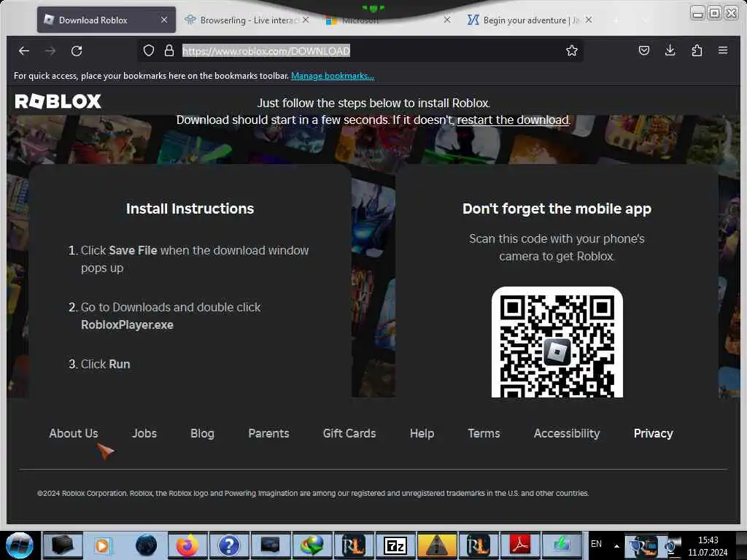Open the Accessibility footer link
This screenshot has width=747, height=560.
point(566,433)
